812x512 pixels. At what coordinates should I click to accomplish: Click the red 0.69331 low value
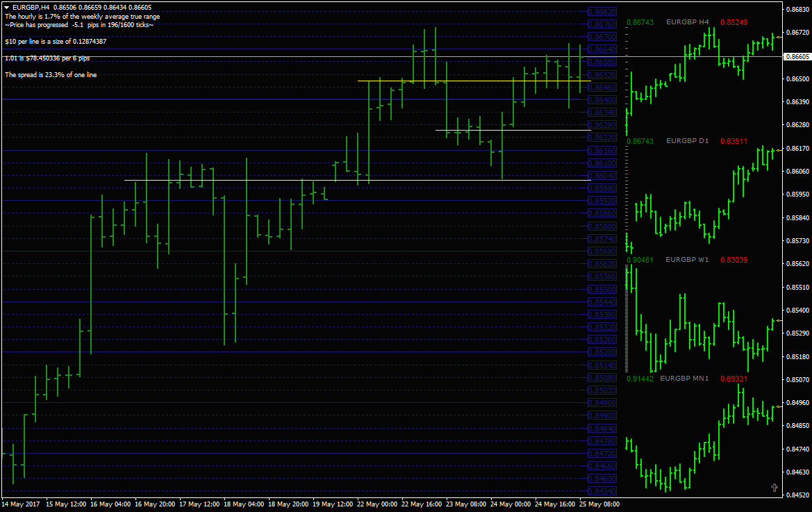tap(734, 379)
